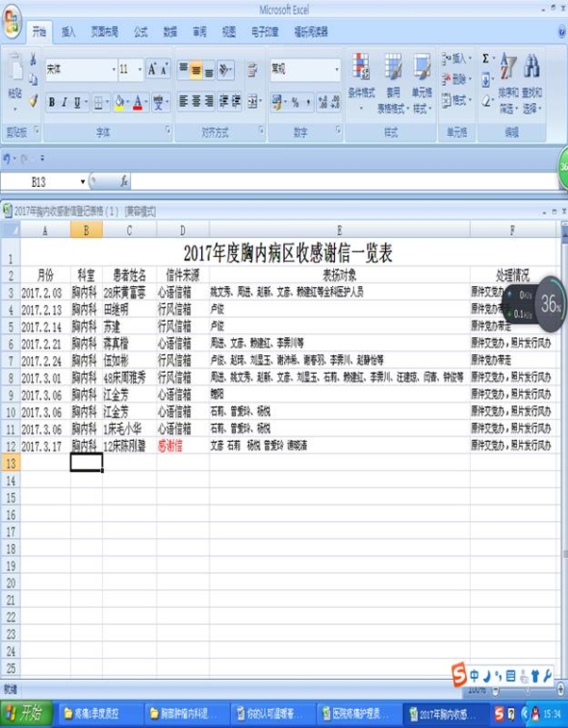Click the Cut scissors icon
The image size is (568, 728).
click(x=33, y=59)
